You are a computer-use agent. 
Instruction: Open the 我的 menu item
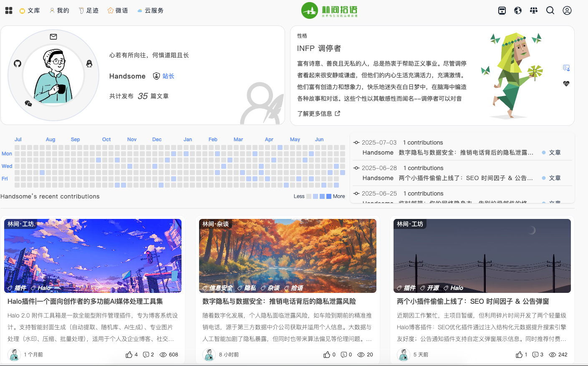coord(59,10)
